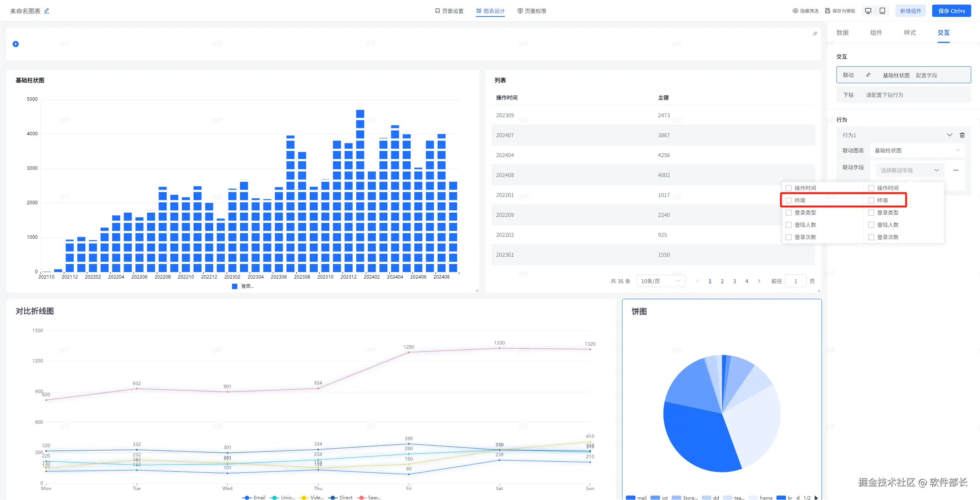This screenshot has width=980, height=500.
Task: Check the left 终端 checkbox
Action: 789,200
